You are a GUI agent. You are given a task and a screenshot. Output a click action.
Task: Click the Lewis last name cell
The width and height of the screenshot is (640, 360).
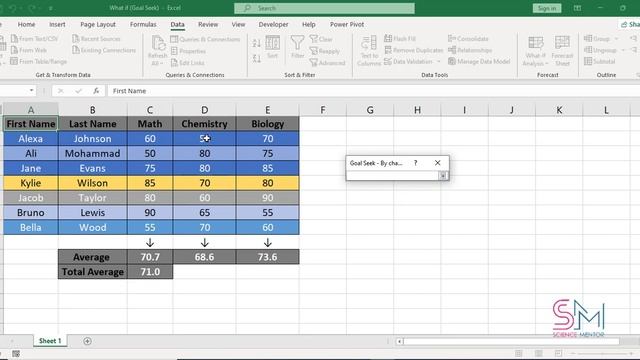pyautogui.click(x=93, y=213)
